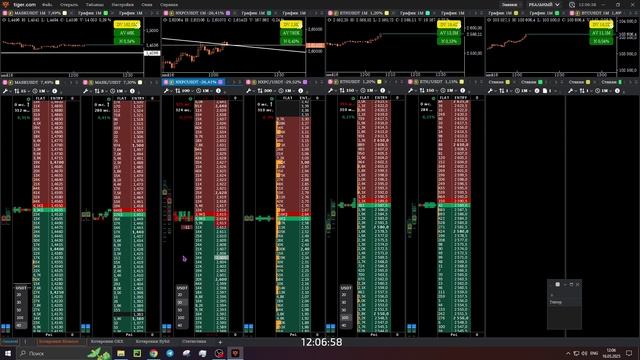Open Telegram from the taskbar
Image resolution: width=640 pixels, height=360 pixels.
tap(170, 353)
